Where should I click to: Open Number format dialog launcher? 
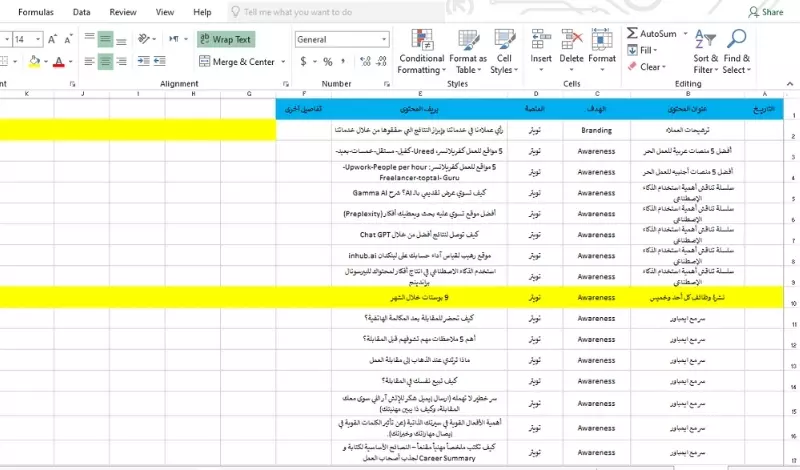(387, 84)
